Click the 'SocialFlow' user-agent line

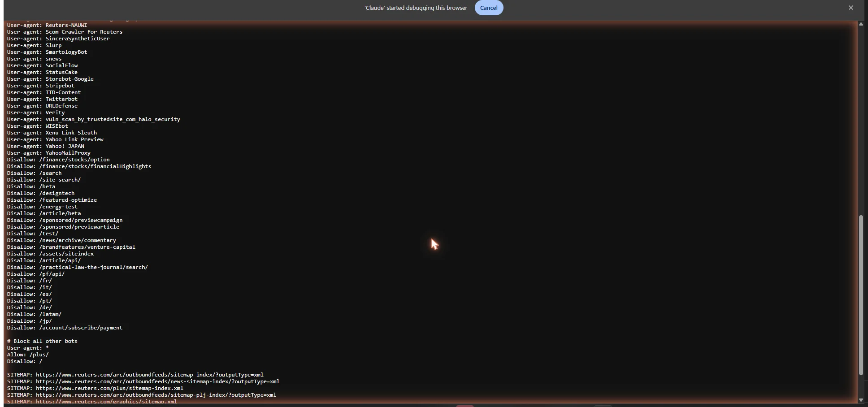pyautogui.click(x=42, y=65)
